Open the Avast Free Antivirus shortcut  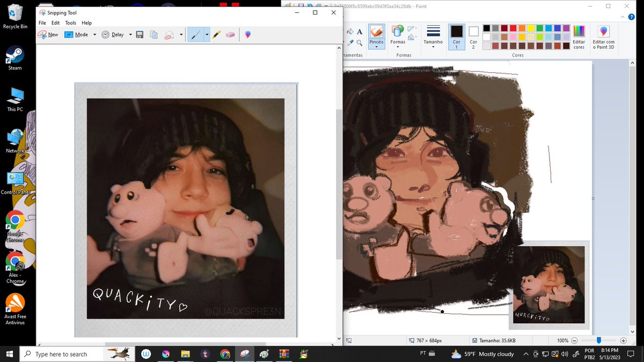(15, 308)
